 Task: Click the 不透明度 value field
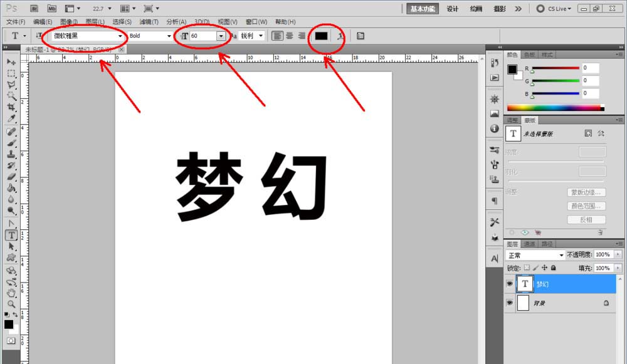(603, 255)
